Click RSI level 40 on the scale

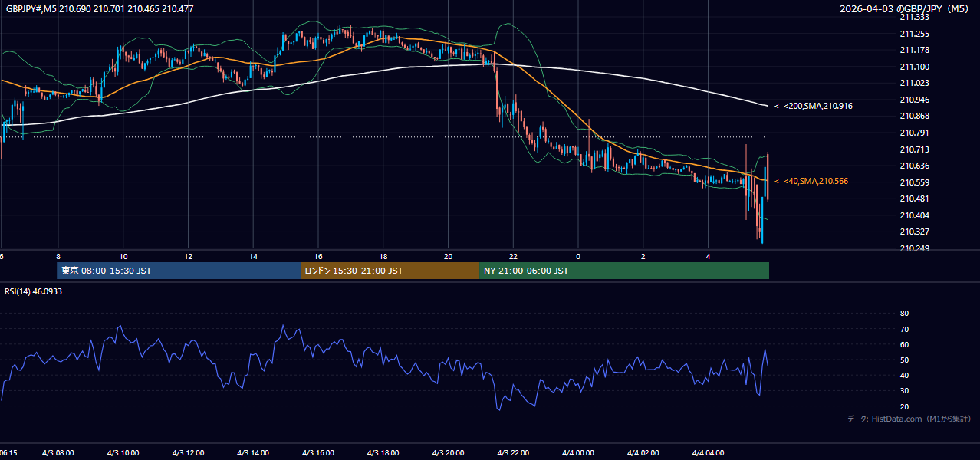tap(904, 375)
